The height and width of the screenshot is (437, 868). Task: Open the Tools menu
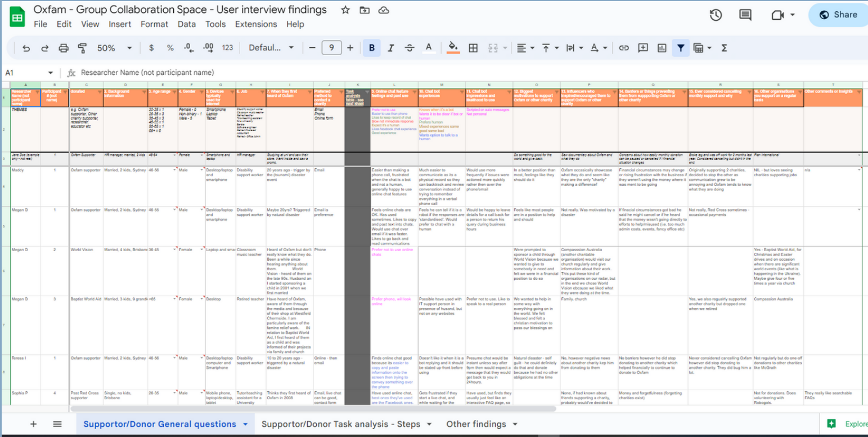pyautogui.click(x=215, y=24)
